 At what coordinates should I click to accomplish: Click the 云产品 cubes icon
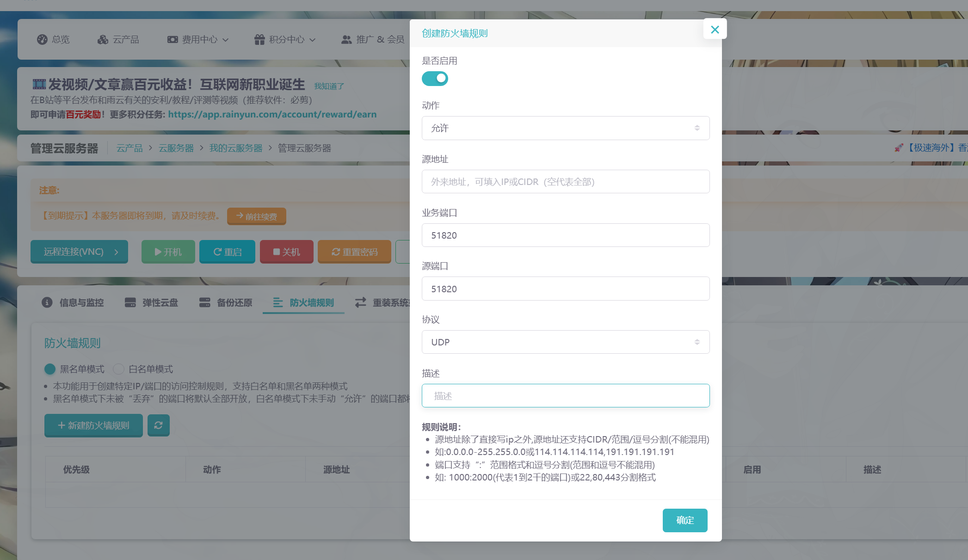click(x=103, y=39)
